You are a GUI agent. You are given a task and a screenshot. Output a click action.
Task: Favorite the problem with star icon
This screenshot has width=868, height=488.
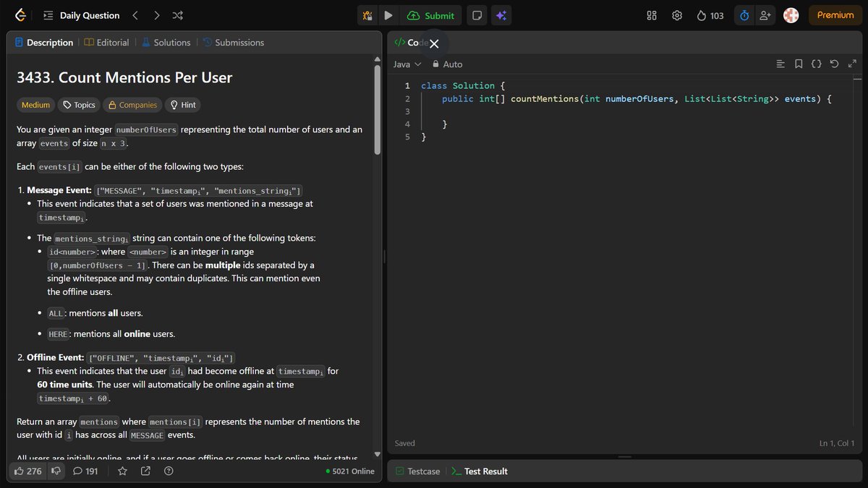point(123,471)
